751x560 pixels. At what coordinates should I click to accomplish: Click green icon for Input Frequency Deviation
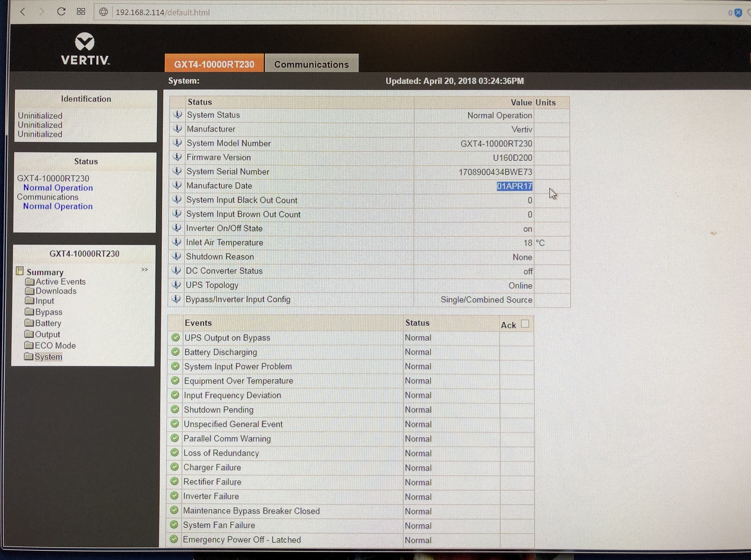175,395
